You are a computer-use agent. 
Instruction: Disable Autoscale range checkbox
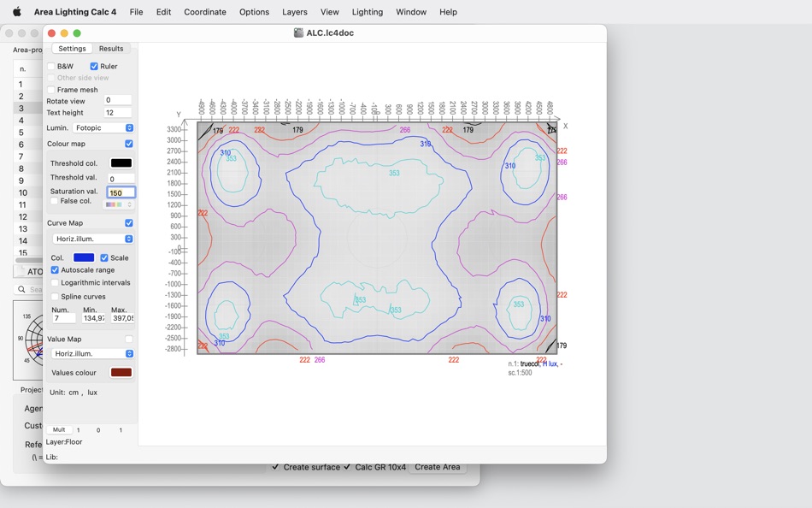tap(55, 270)
